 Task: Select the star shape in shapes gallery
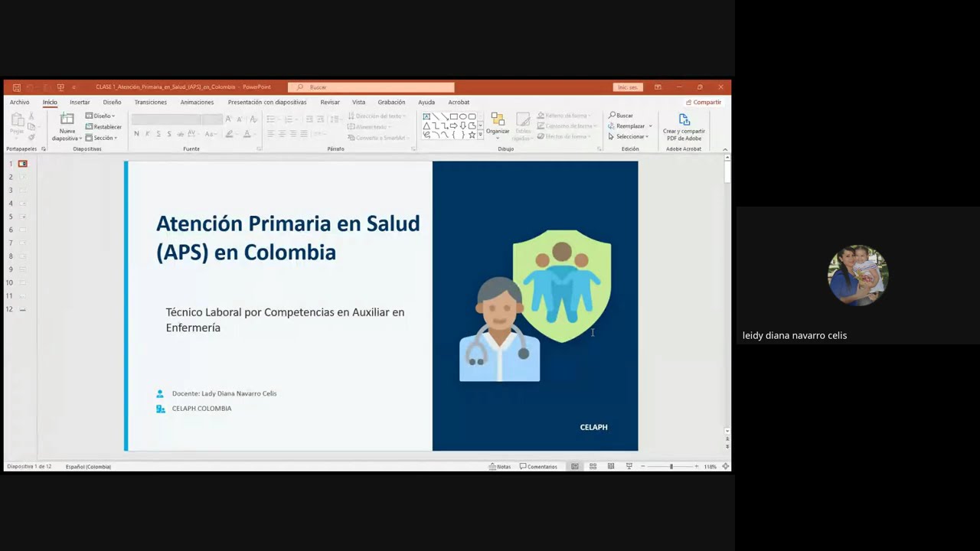[x=472, y=135]
